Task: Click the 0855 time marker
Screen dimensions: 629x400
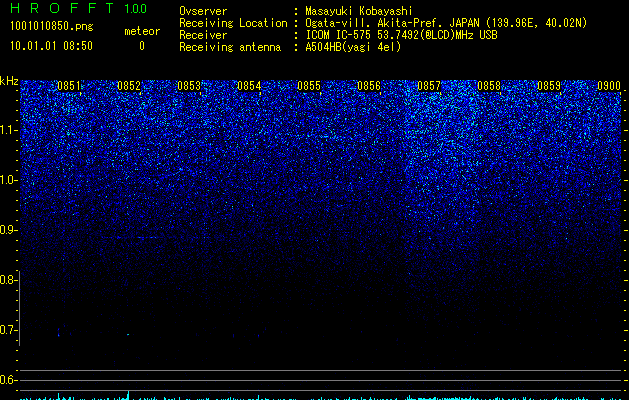Action: click(x=309, y=86)
